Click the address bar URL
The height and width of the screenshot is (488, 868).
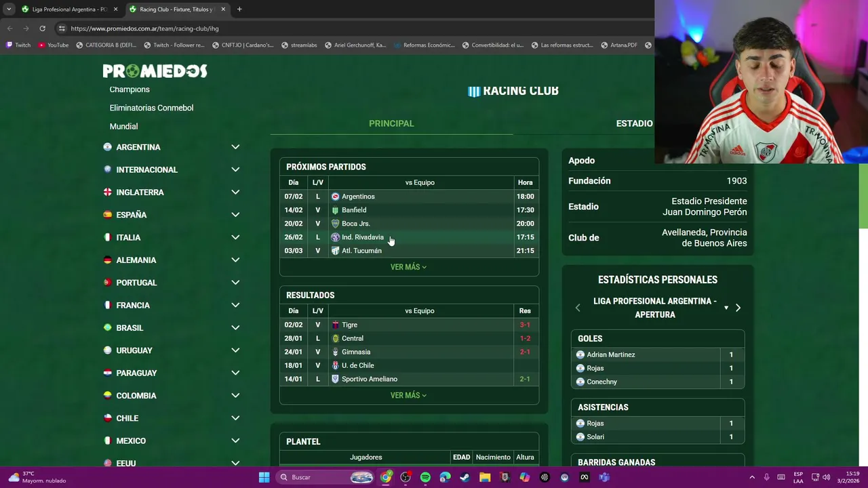tap(144, 28)
